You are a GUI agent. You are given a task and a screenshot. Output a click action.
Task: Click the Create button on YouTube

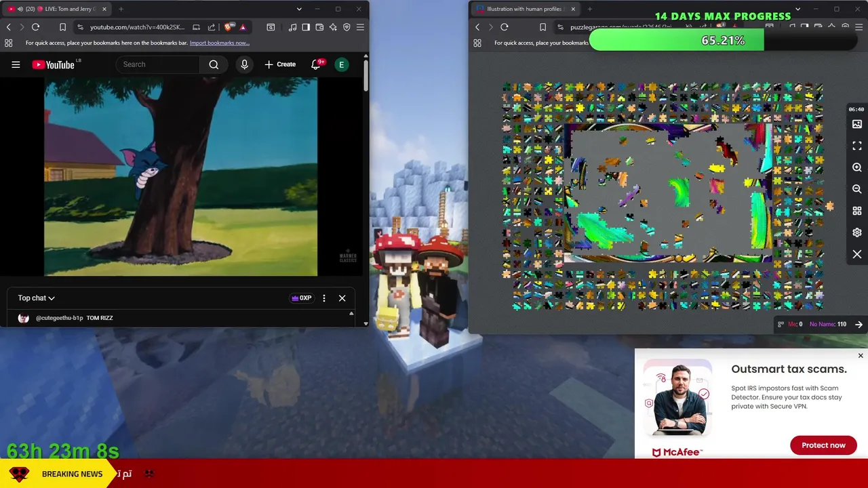280,64
